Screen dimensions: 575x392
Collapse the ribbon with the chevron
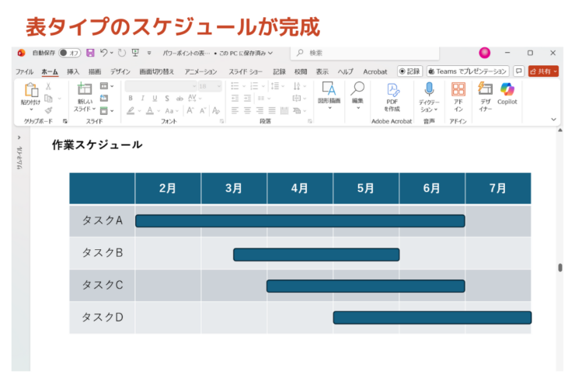tap(553, 120)
